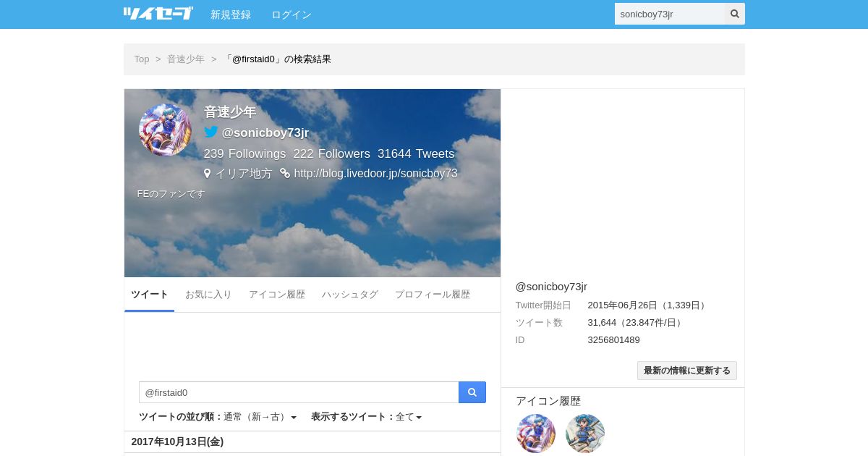Open second icon history thumbnail
The height and width of the screenshot is (456, 868).
tap(585, 434)
